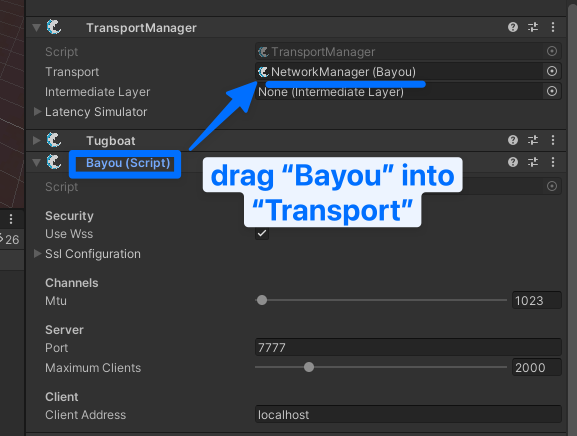The width and height of the screenshot is (577, 436).
Task: Toggle the Use Wss checkbox
Action: (x=262, y=233)
